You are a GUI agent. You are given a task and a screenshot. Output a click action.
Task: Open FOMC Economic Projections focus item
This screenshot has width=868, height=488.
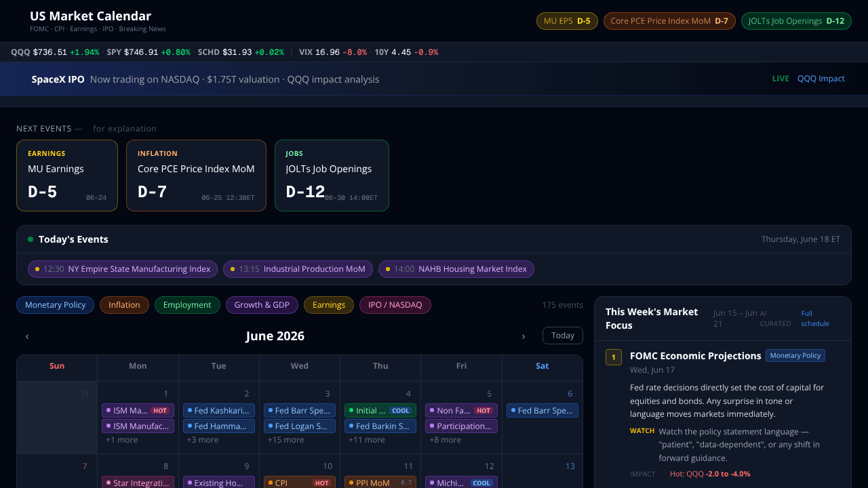point(695,356)
